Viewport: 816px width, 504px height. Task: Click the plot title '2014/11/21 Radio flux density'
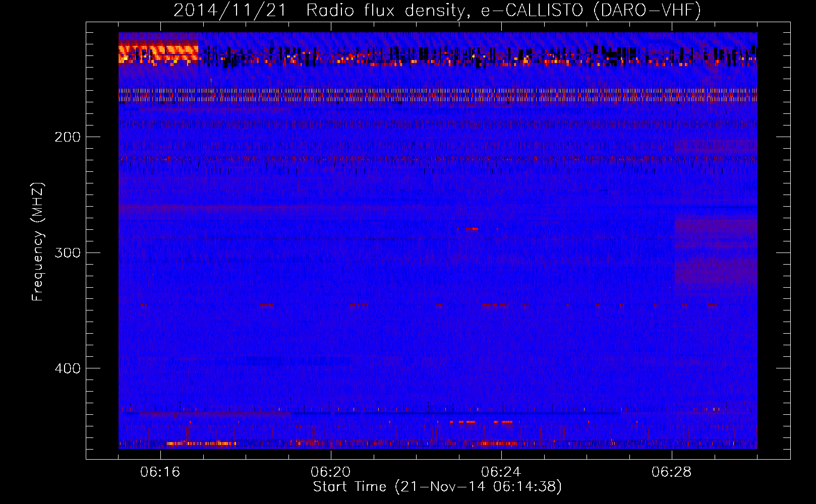click(437, 10)
